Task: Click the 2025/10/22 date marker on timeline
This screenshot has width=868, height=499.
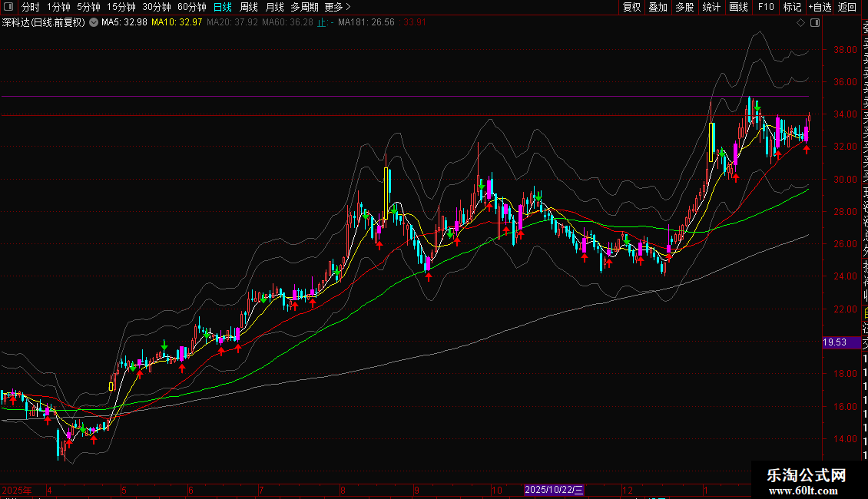Action: pyautogui.click(x=554, y=490)
